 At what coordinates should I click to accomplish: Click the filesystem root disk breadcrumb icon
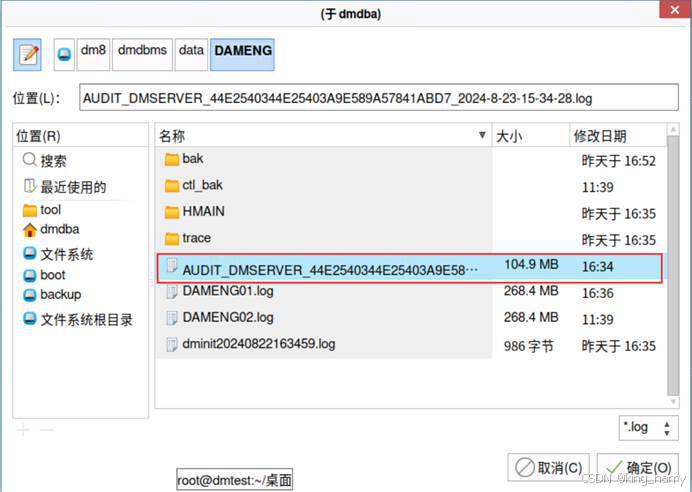point(64,55)
